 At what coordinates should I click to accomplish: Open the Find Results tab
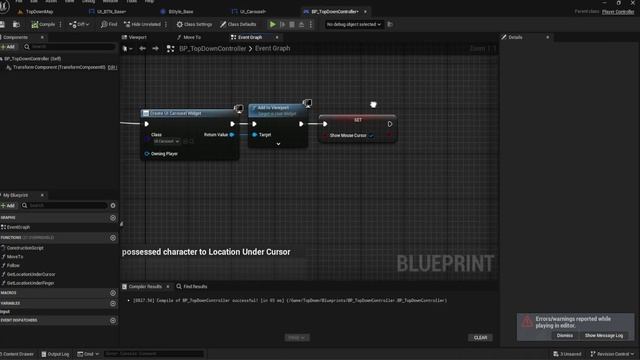point(192,287)
